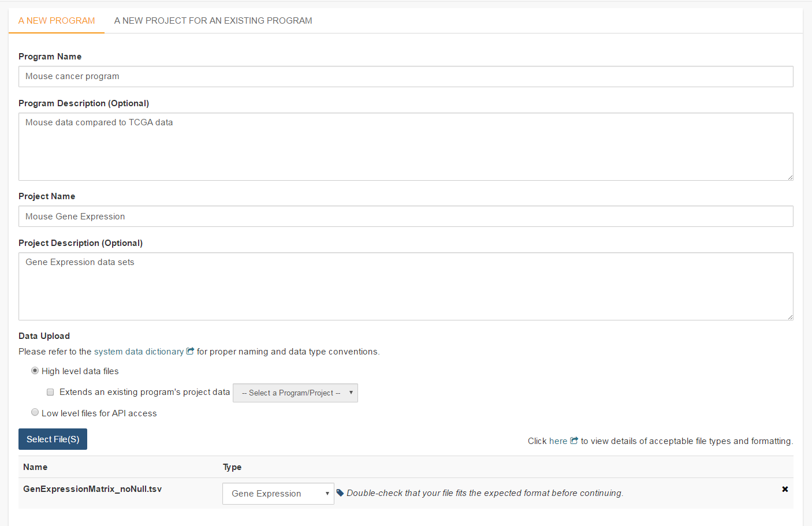Click the Project Name input field
Image resolution: width=812 pixels, height=526 pixels.
405,217
